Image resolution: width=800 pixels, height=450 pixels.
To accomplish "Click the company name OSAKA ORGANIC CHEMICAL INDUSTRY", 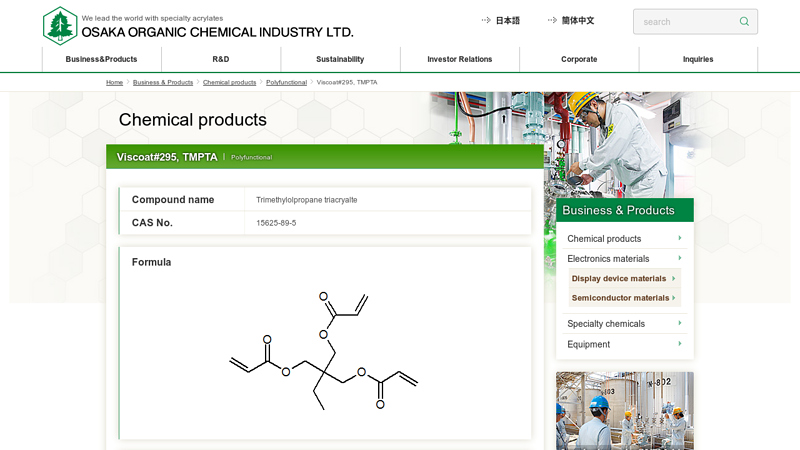I will 217,32.
